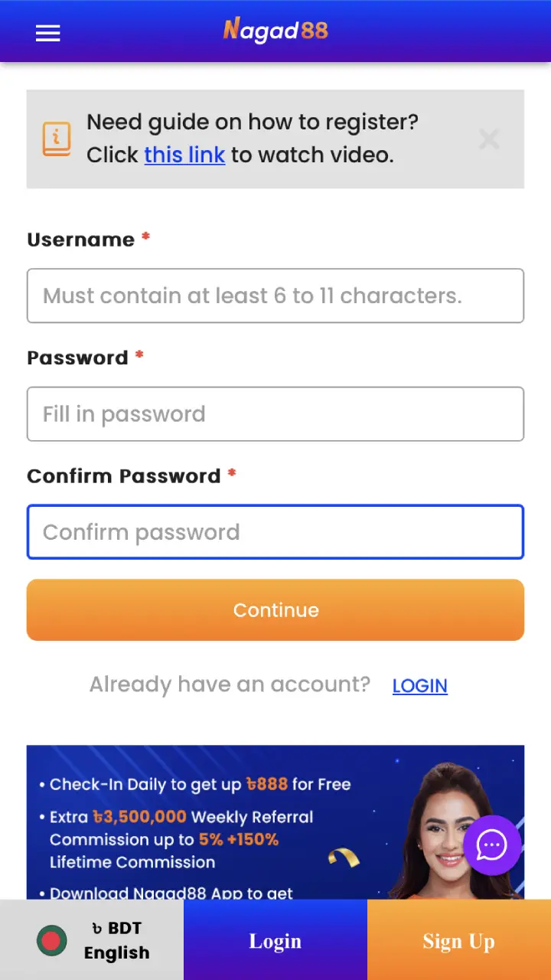Open the hamburger navigation menu
Viewport: 551px width, 980px height.
tap(47, 33)
